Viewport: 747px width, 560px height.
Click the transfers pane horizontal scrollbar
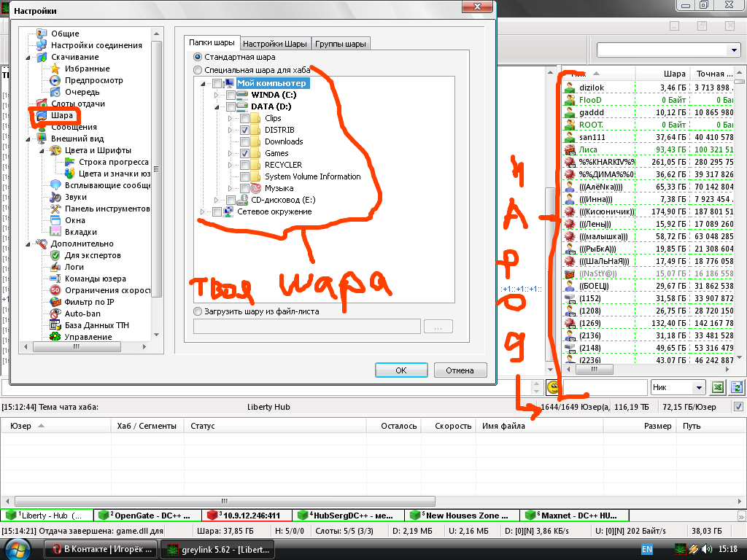point(373,501)
